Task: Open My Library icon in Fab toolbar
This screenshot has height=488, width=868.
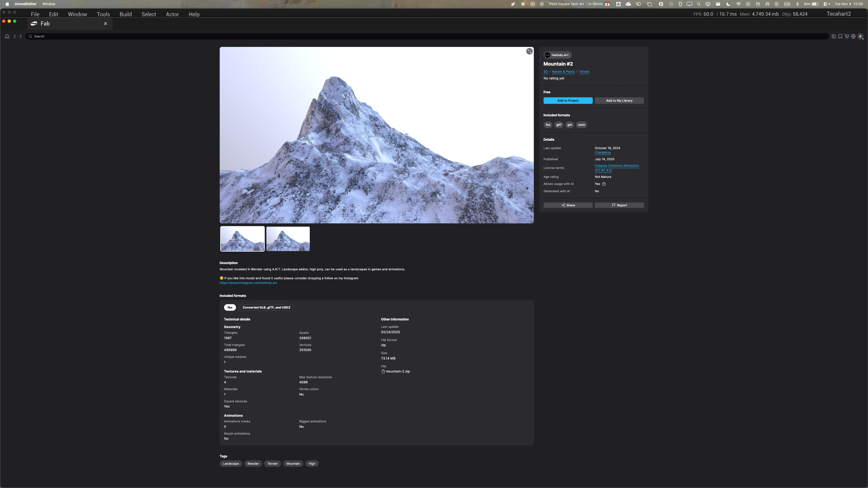Action: point(834,36)
